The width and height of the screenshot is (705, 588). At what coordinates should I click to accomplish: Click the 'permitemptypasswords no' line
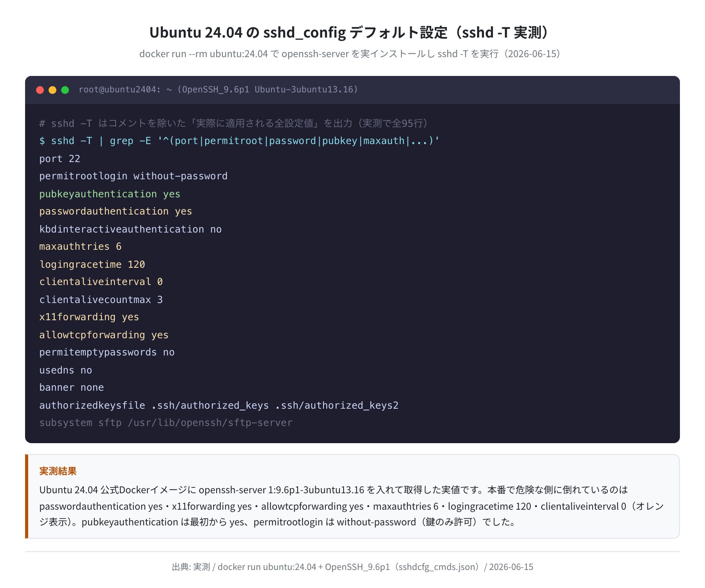(x=107, y=352)
